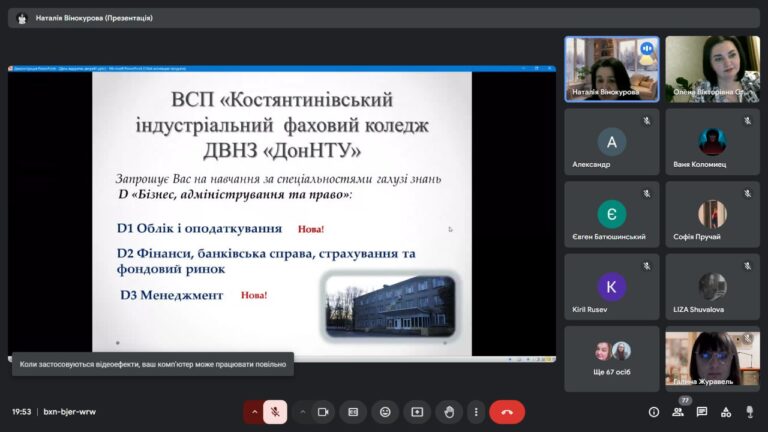
Task: Click the 77 participant count badge
Action: click(685, 400)
